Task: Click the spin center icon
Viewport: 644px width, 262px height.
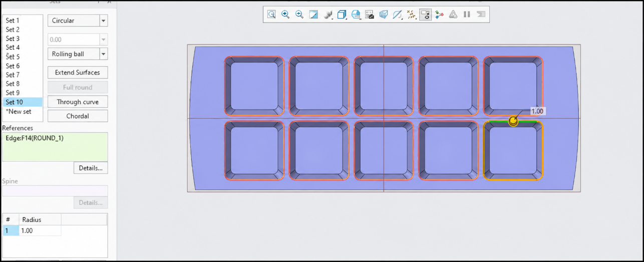Action: click(439, 14)
